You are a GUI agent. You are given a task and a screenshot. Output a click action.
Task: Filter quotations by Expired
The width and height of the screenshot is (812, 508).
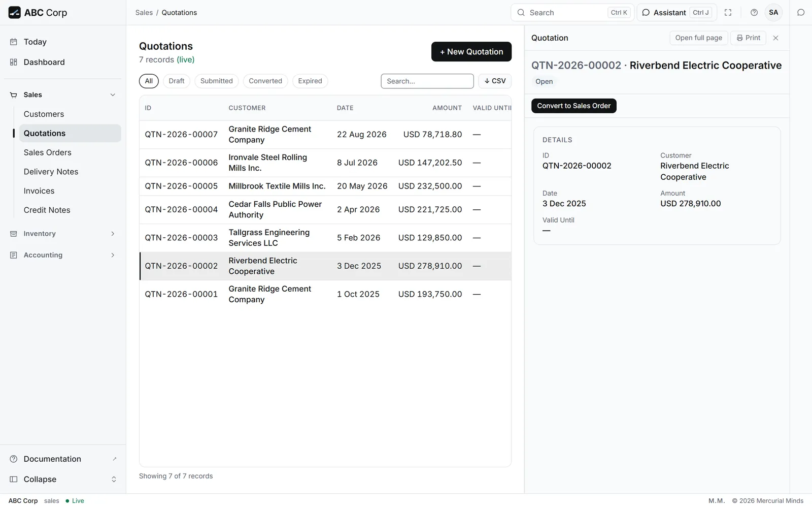310,81
